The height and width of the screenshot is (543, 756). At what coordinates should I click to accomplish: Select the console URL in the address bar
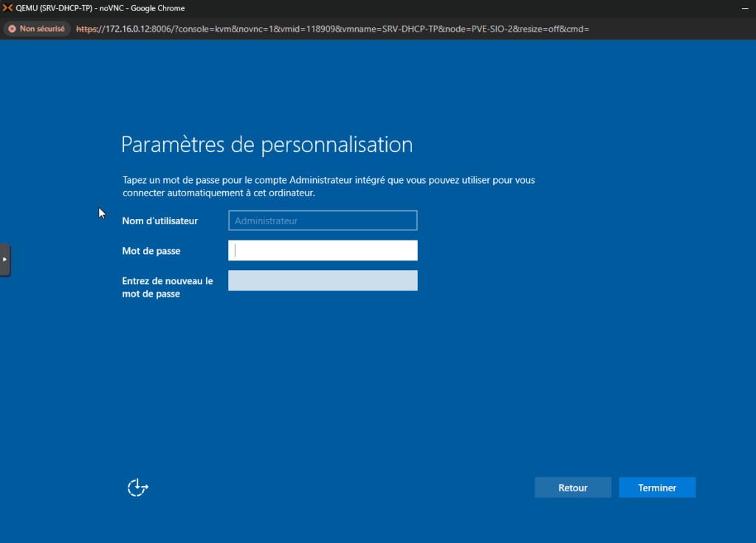[x=332, y=29]
